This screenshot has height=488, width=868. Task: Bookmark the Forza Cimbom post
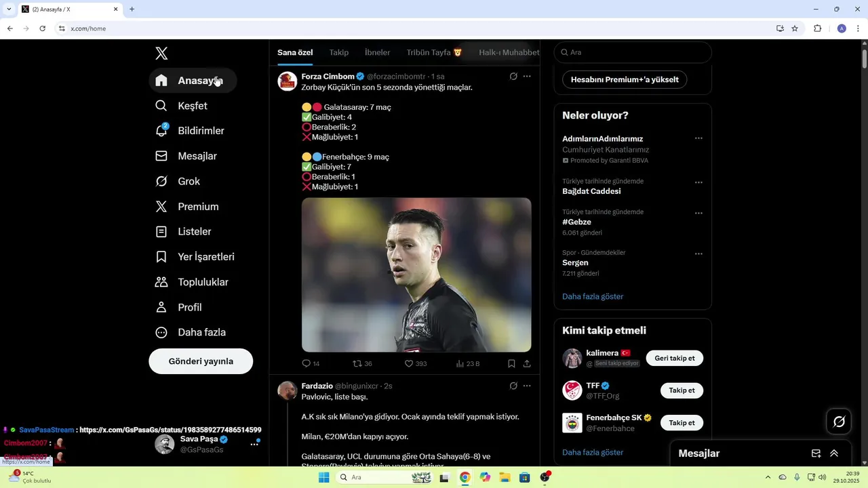point(511,364)
